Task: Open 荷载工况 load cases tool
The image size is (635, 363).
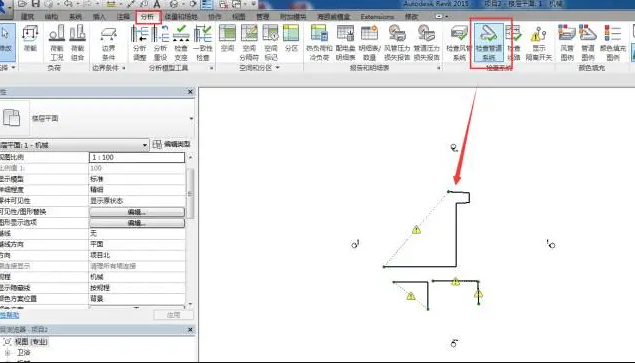Action: [x=57, y=43]
